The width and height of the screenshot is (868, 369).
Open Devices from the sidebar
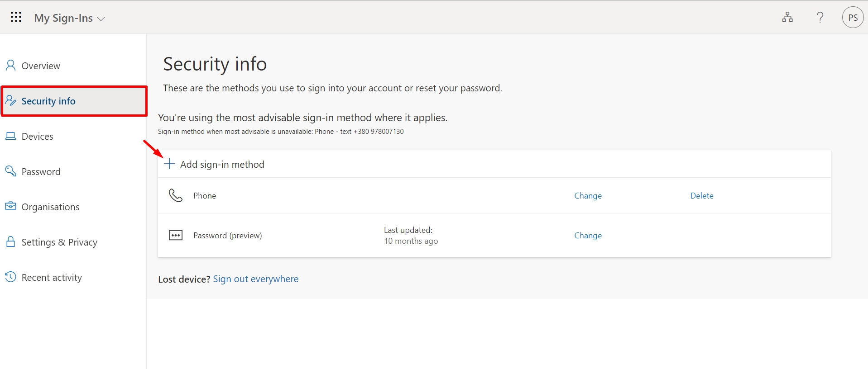(x=37, y=137)
